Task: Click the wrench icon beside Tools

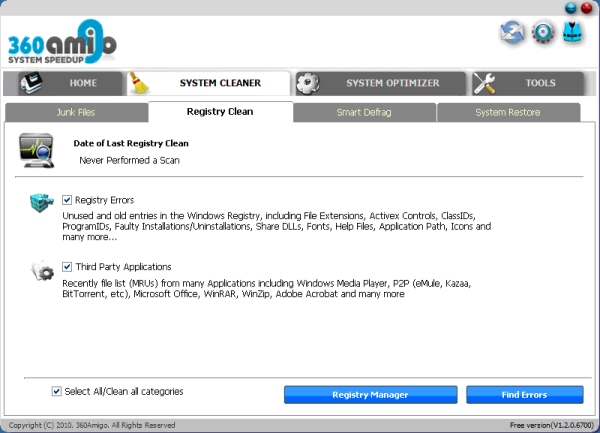Action: pyautogui.click(x=484, y=83)
